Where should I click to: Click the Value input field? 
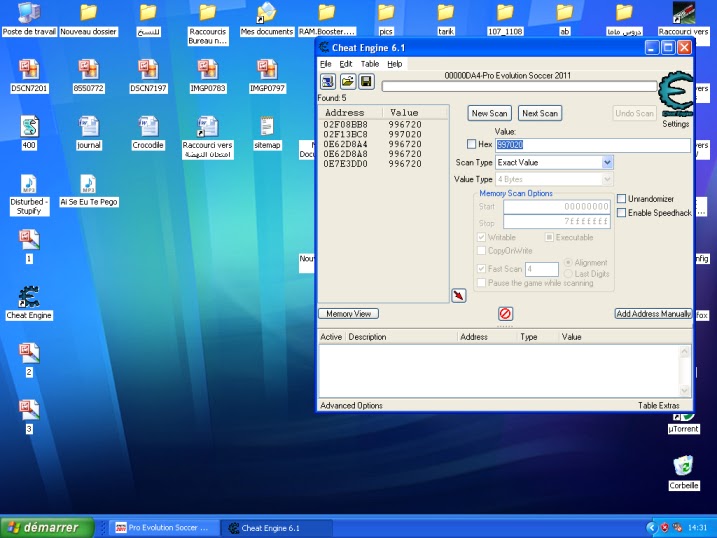tap(593, 145)
